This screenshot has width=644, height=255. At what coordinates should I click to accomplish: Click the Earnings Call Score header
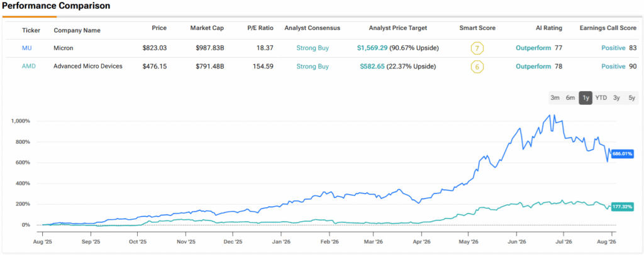pos(608,28)
